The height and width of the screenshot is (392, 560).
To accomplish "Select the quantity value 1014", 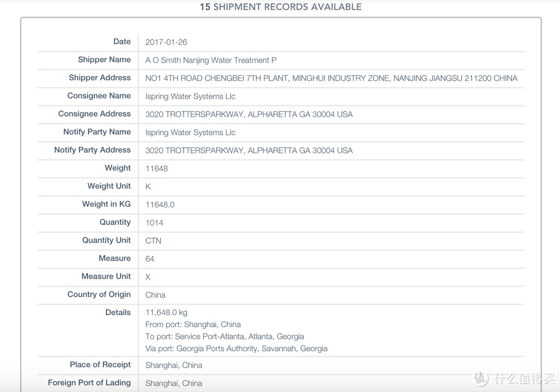I will [x=155, y=223].
